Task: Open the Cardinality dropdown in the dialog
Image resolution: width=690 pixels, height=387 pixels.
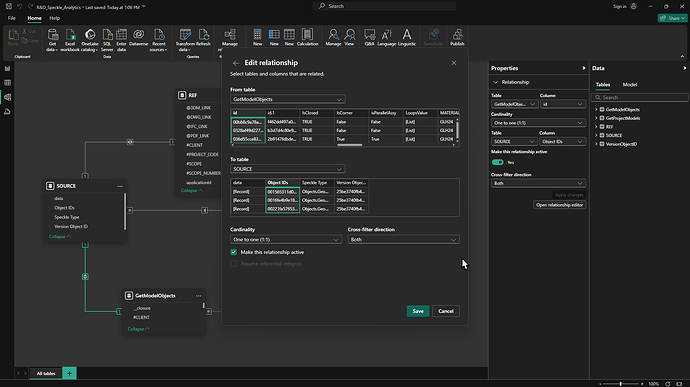Action: (286, 240)
